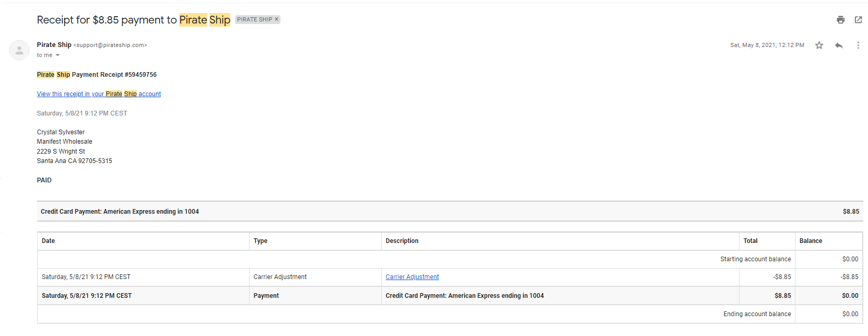Click the Payment row total '$8.85'

click(x=782, y=296)
